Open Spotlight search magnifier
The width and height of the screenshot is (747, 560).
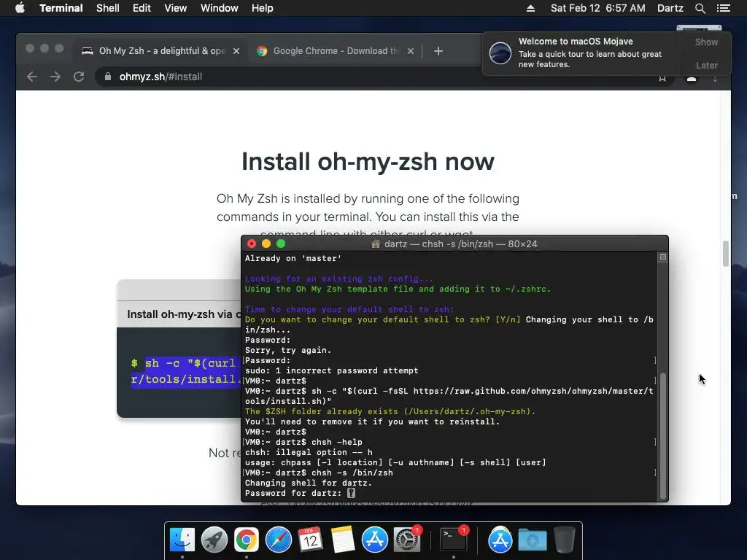tap(700, 8)
